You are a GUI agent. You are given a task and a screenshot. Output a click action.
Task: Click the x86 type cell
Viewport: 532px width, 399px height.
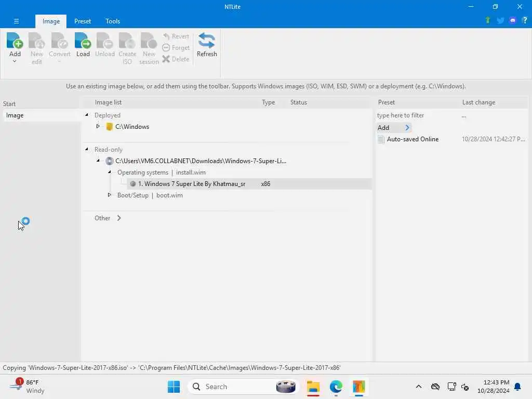click(x=265, y=184)
